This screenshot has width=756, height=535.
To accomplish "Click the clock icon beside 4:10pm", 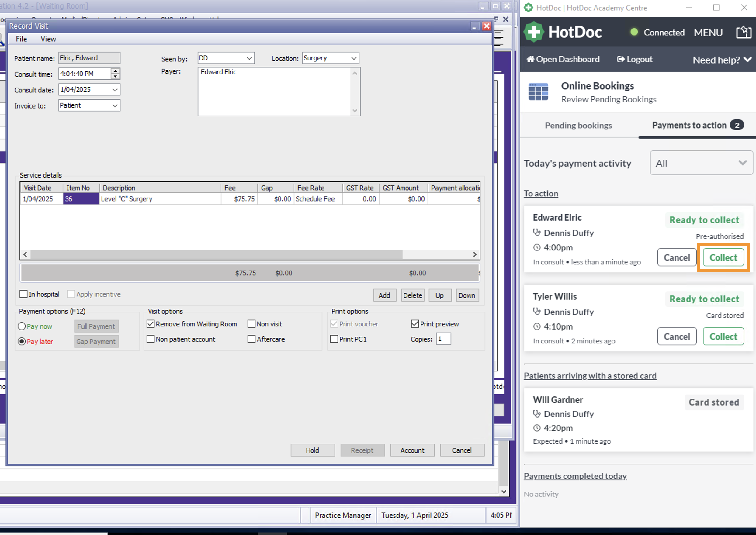I will coord(537,326).
